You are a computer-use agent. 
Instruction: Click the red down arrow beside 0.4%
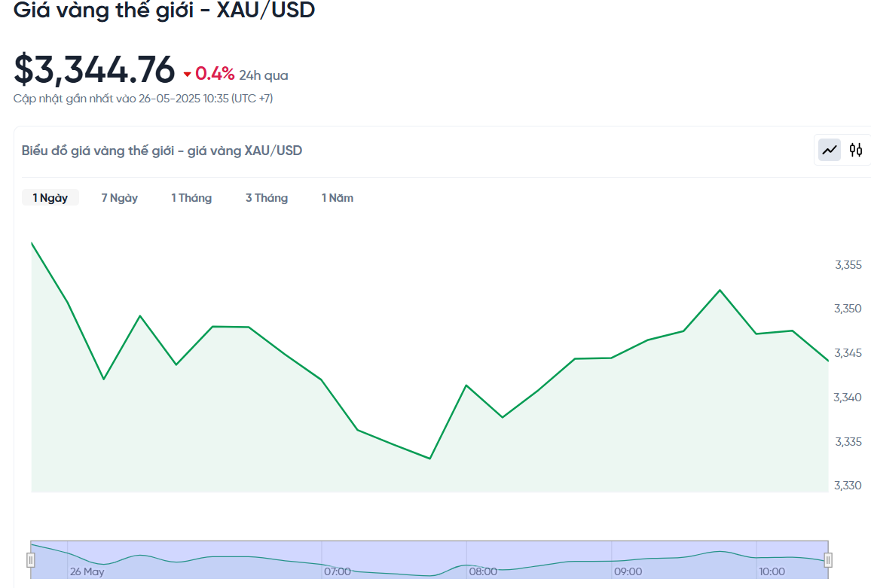pyautogui.click(x=187, y=75)
